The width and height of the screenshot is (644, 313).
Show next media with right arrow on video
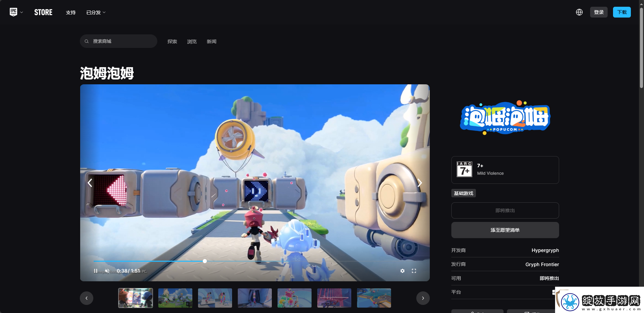click(420, 183)
